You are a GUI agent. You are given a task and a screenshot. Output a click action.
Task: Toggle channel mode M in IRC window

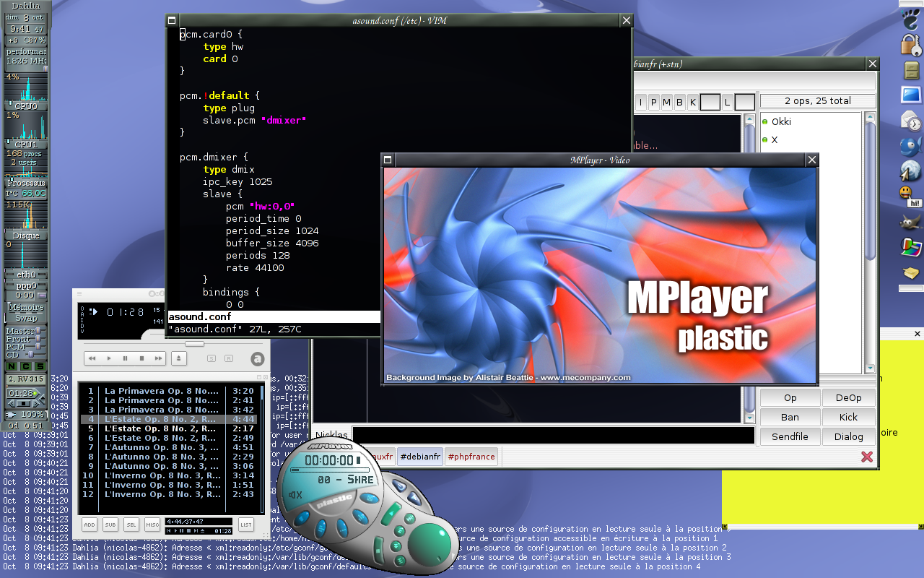point(666,103)
